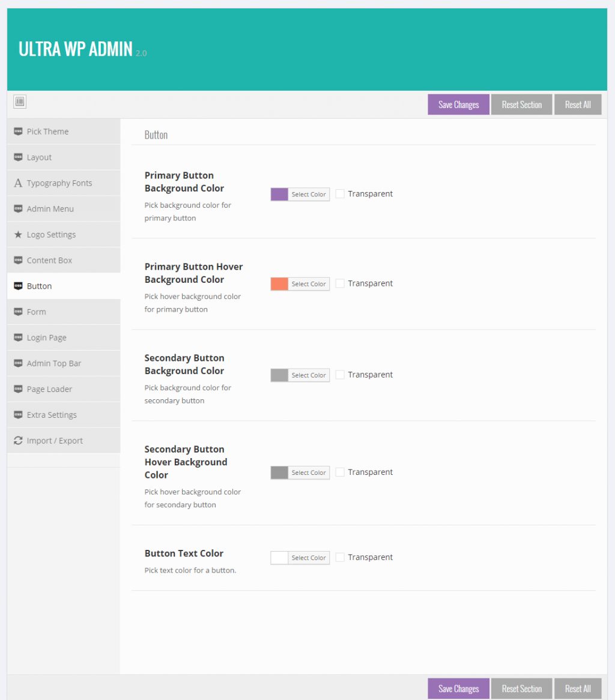The width and height of the screenshot is (615, 700).
Task: Click the star icon beside Logo Settings
Action: (x=18, y=235)
